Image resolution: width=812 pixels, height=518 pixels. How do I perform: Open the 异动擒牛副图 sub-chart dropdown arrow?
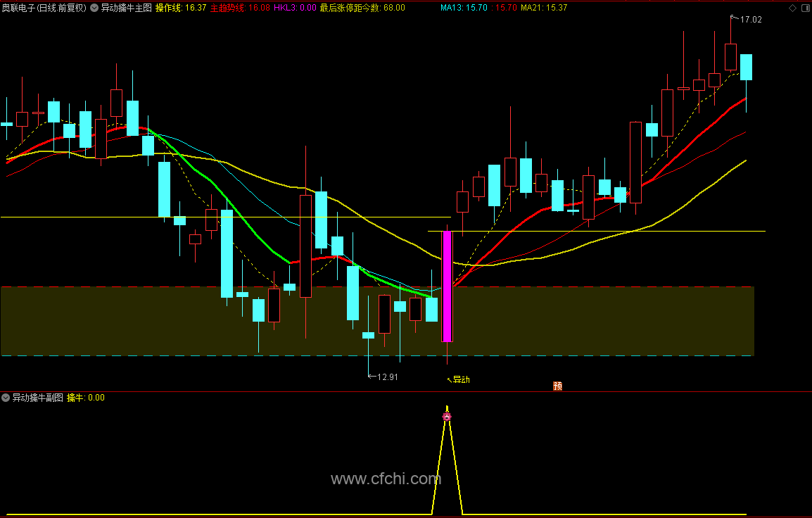[x=6, y=398]
